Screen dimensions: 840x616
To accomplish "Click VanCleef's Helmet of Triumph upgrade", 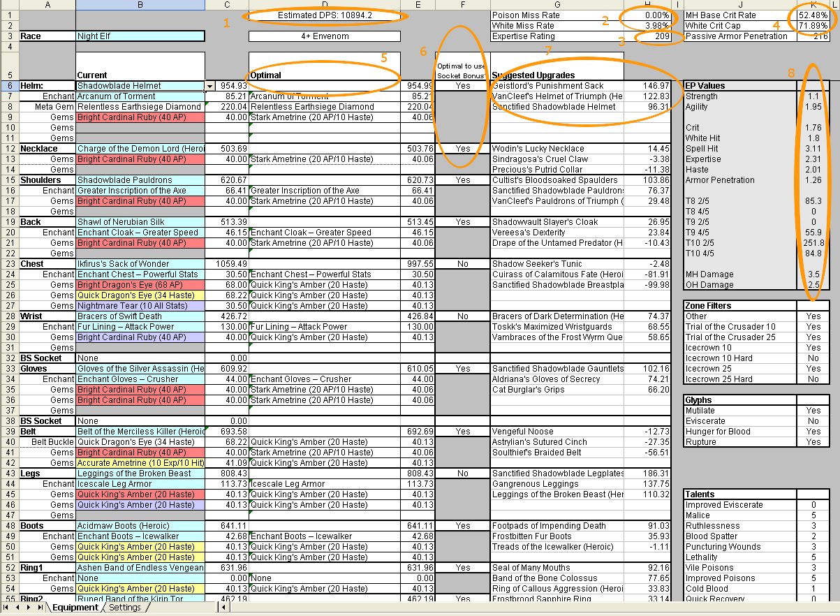I will pos(557,96).
